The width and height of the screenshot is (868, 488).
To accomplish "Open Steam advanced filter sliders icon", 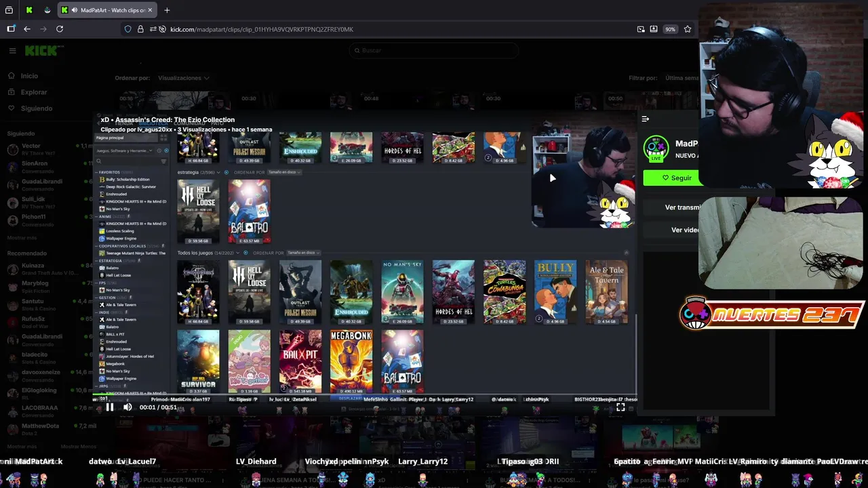I will 163,161.
